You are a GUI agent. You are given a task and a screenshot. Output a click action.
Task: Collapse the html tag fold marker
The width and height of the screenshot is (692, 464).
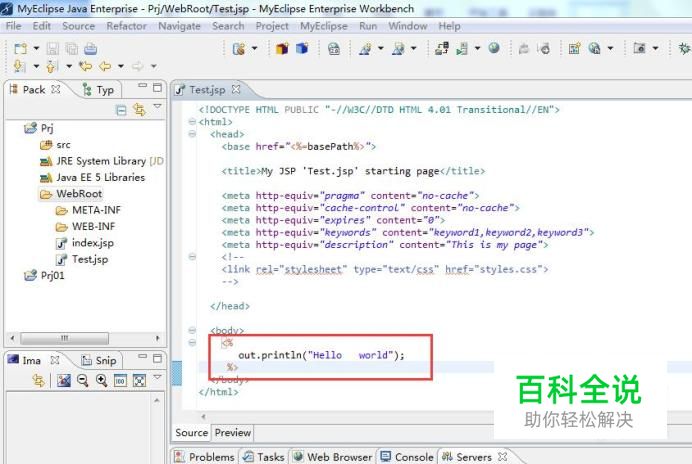point(192,121)
